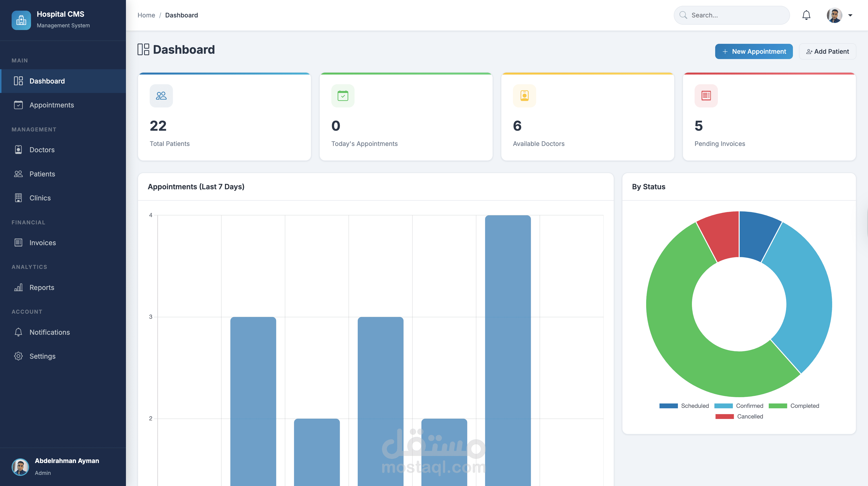This screenshot has width=868, height=486.
Task: Click the Pending Invoices receipt icon
Action: coord(706,96)
